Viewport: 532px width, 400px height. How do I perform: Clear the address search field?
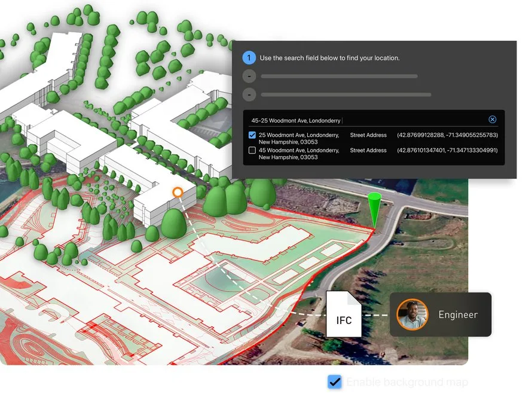click(493, 120)
